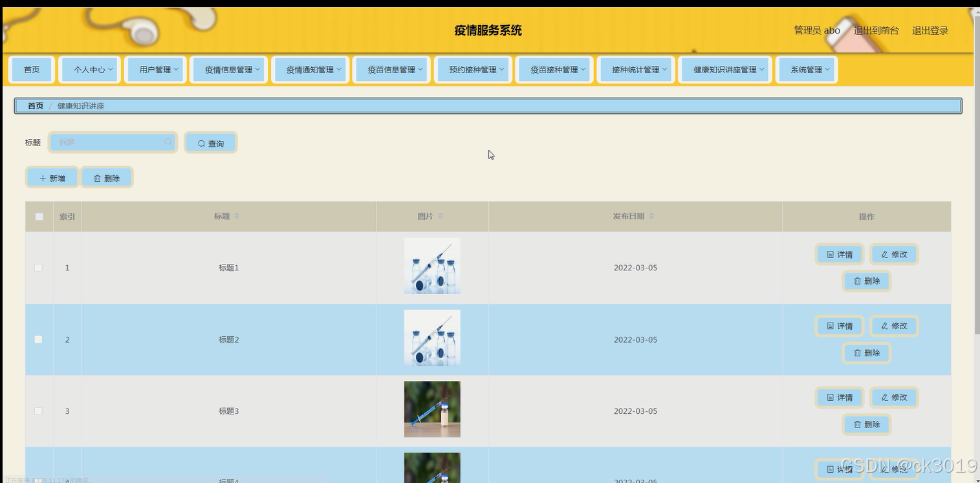The width and height of the screenshot is (980, 483).
Task: Open the 疫情信息管理 dropdown menu
Action: tap(229, 70)
